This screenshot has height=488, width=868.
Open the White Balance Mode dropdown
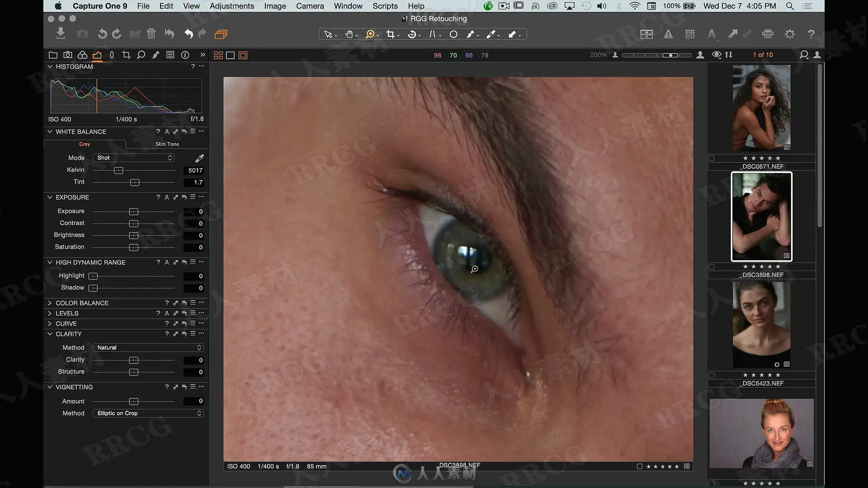[x=134, y=158]
